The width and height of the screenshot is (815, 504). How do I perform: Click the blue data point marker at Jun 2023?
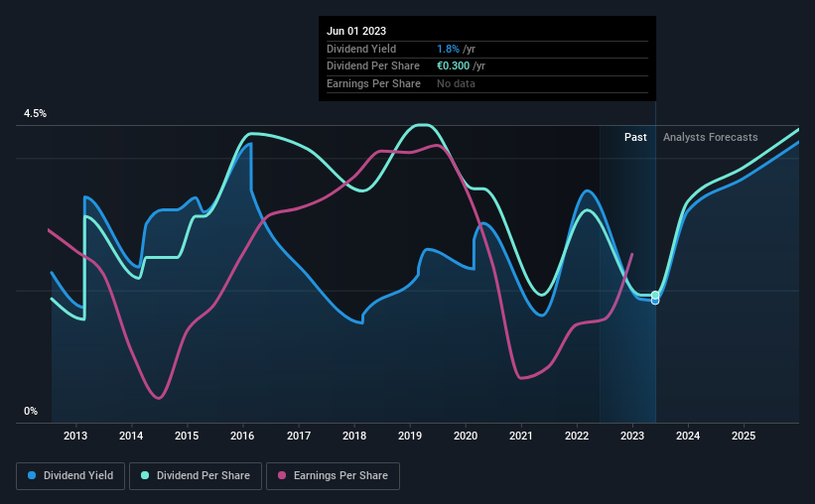pyautogui.click(x=655, y=301)
